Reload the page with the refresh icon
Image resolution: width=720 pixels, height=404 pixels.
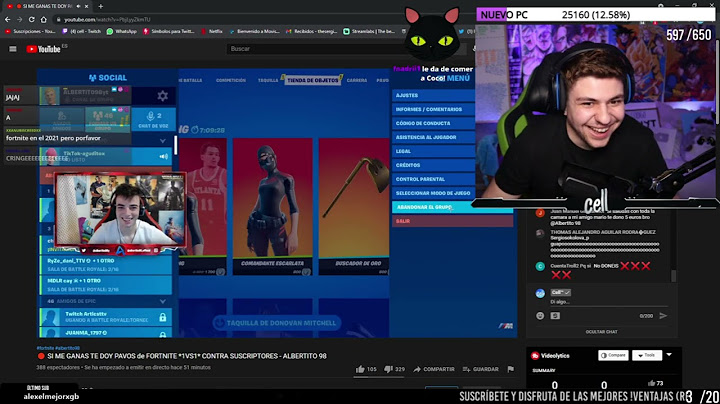click(31, 20)
